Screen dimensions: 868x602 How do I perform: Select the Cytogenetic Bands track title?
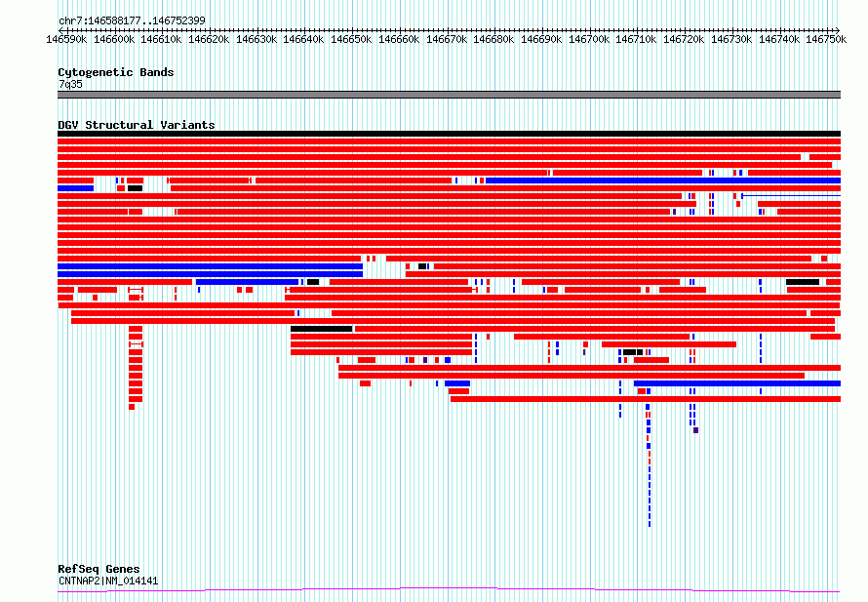[x=116, y=72]
